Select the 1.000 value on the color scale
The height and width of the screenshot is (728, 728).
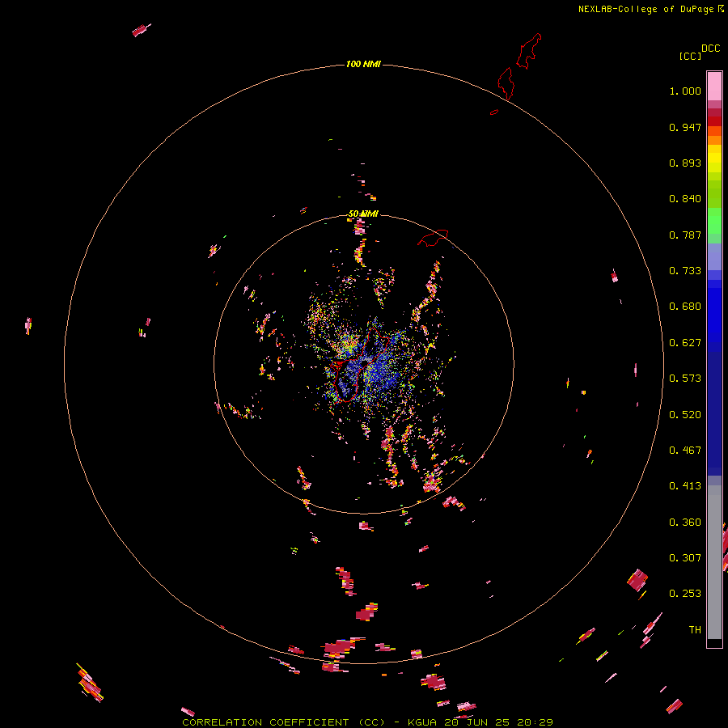(685, 91)
